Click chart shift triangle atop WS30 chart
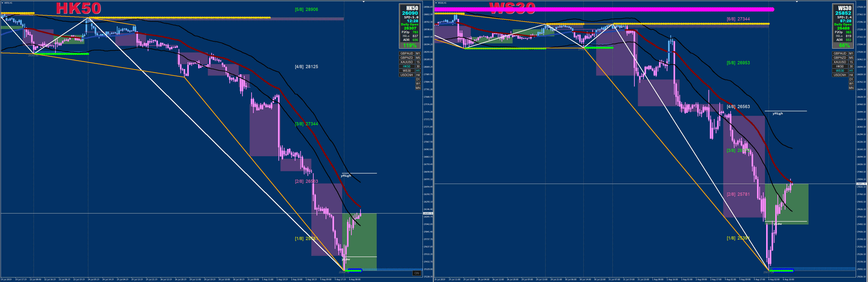 coord(797,2)
